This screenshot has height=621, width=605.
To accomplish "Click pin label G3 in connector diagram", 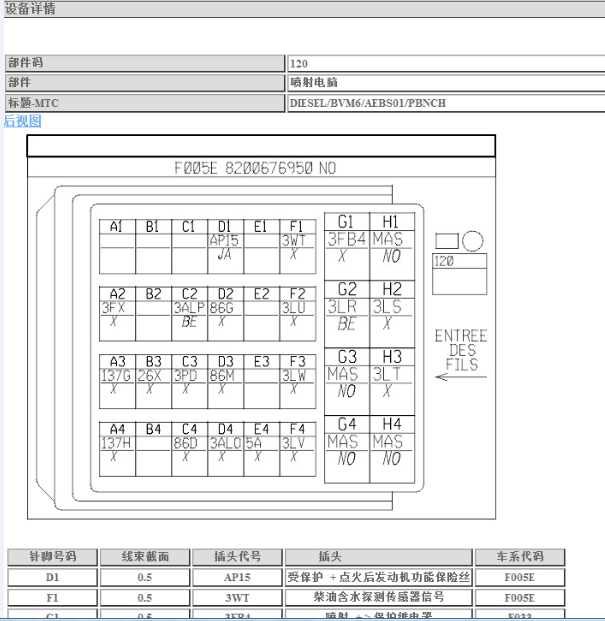I will pyautogui.click(x=347, y=357).
